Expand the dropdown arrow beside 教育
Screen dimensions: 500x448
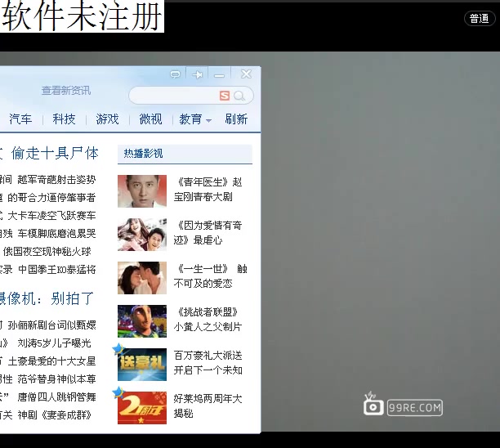point(208,121)
